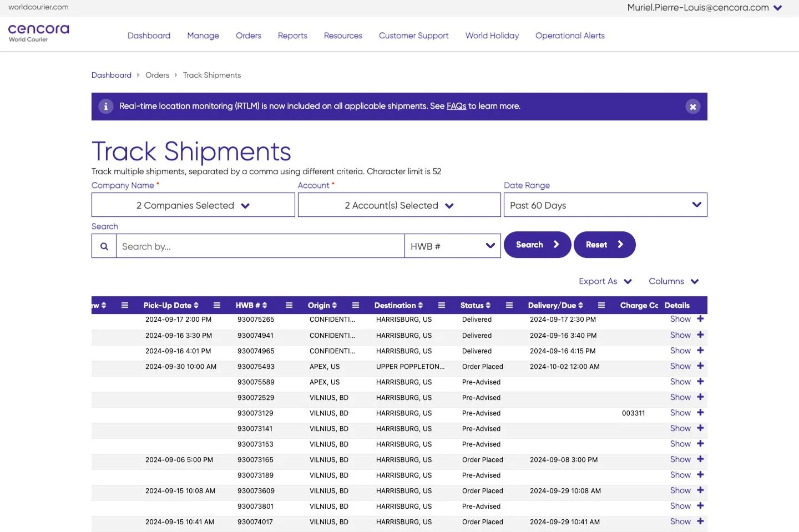Open the Pick-Up Date column menu icon

[217, 305]
